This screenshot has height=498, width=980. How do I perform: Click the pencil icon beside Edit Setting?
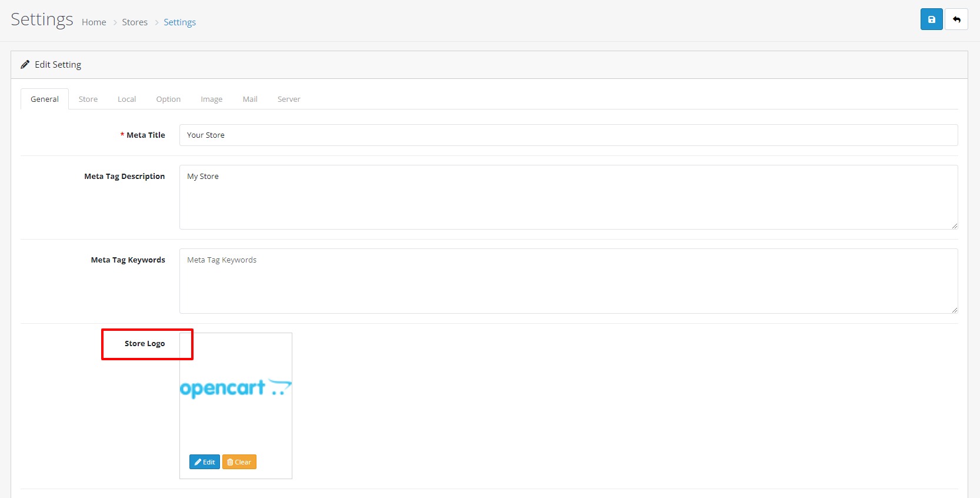[25, 65]
